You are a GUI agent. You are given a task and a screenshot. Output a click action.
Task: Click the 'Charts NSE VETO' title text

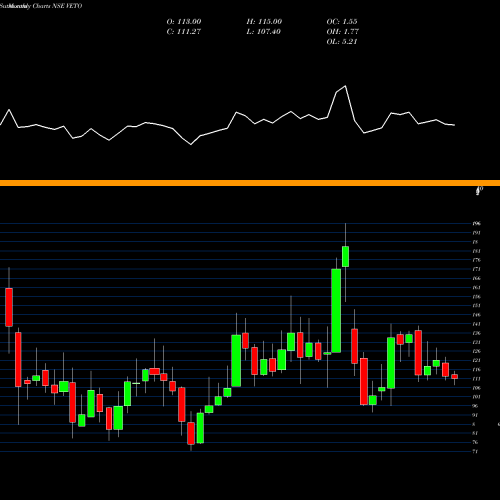coord(57,6)
